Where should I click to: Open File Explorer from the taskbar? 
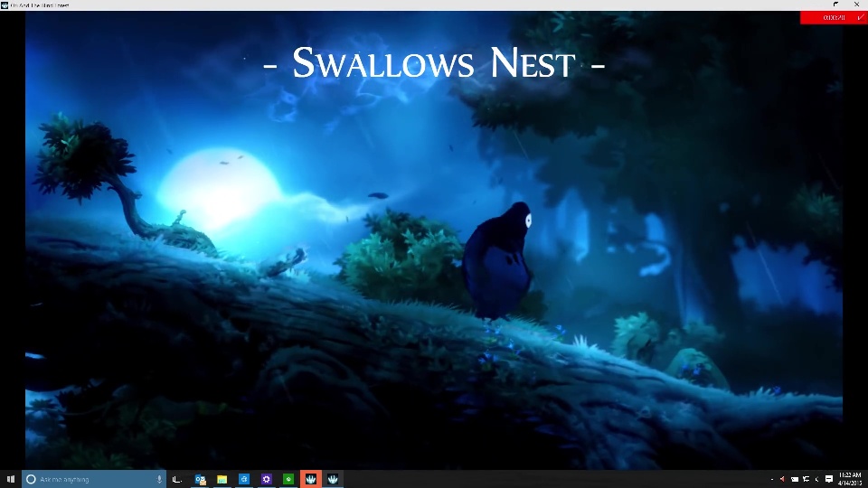pos(222,479)
